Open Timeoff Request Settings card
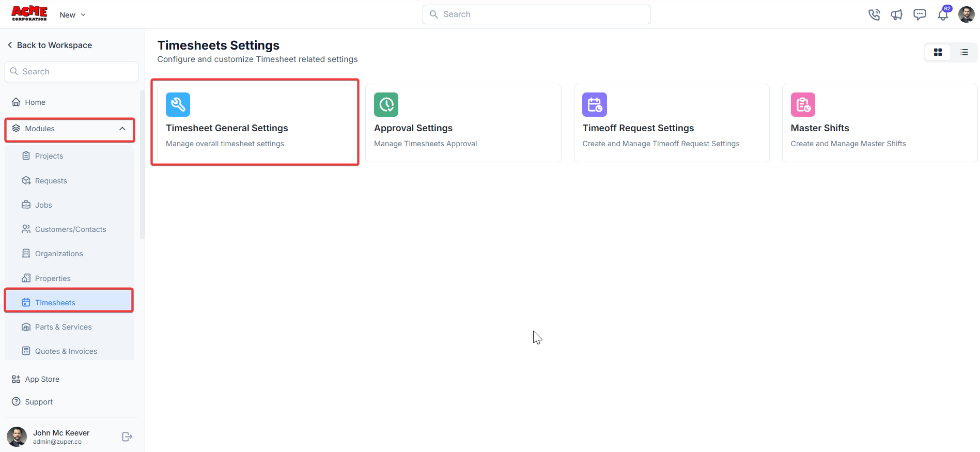The width and height of the screenshot is (980, 452). tap(672, 123)
